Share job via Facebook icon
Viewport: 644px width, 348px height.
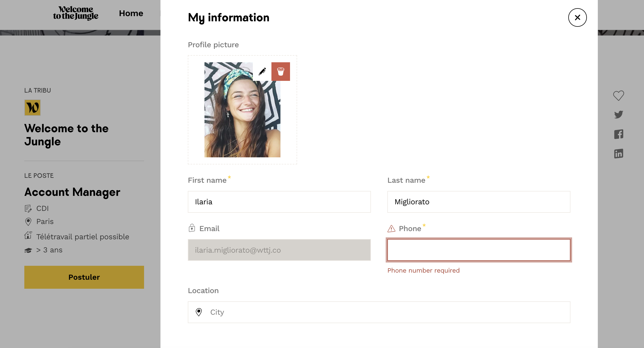619,134
